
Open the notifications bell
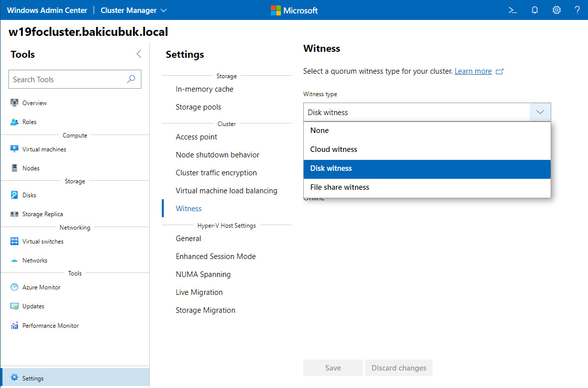[535, 10]
